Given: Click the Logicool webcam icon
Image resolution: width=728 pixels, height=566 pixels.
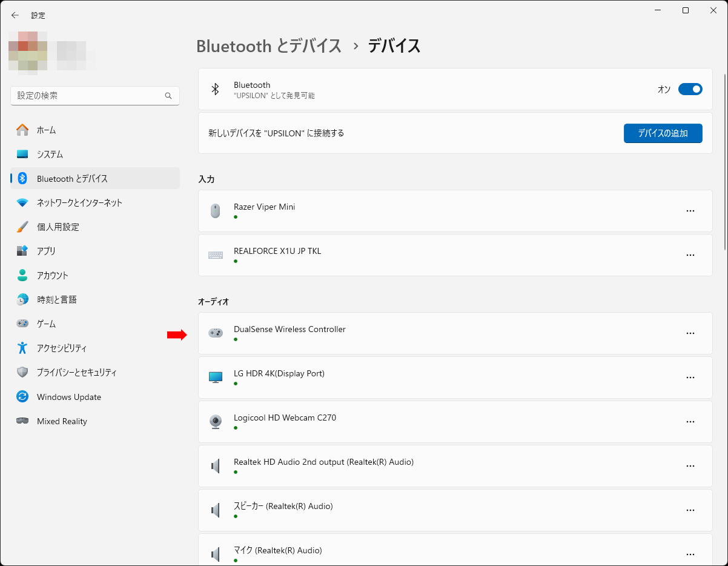Looking at the screenshot, I should (x=216, y=422).
